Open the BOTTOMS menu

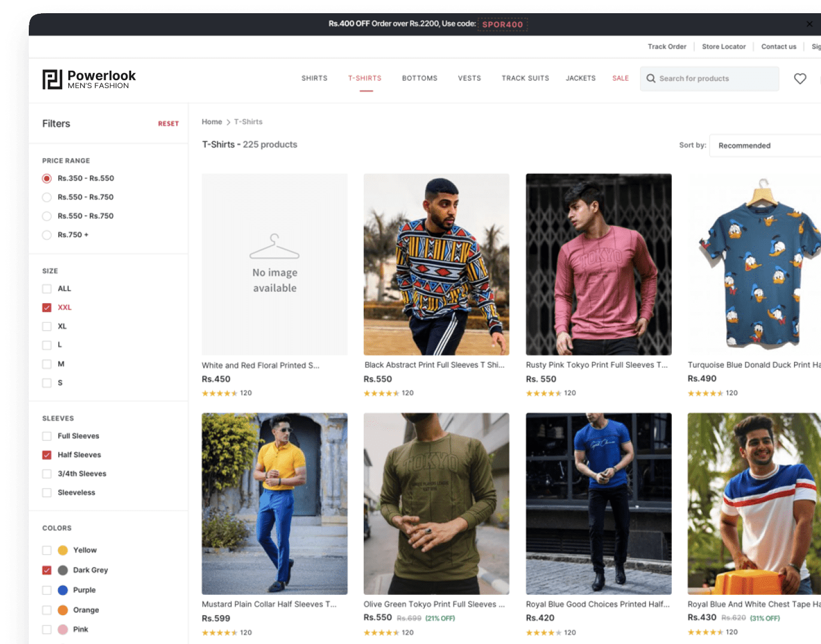pyautogui.click(x=419, y=78)
